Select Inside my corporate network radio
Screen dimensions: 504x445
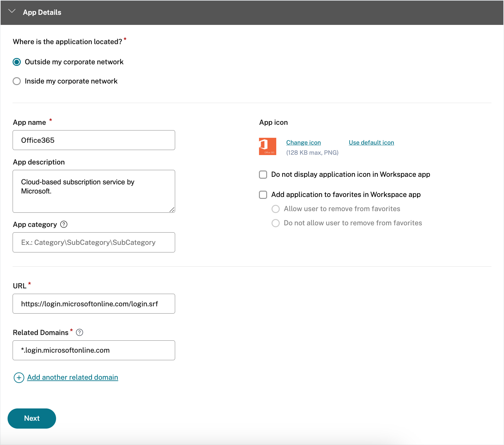(17, 81)
